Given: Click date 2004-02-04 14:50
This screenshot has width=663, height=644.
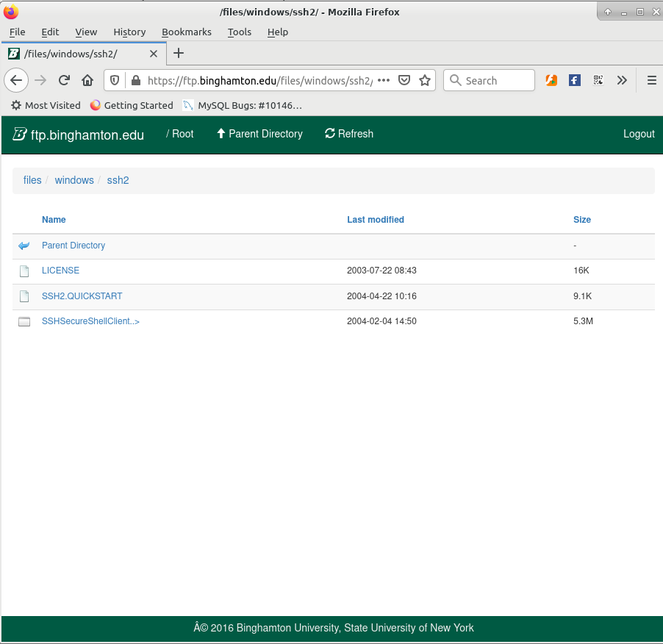Looking at the screenshot, I should 381,321.
